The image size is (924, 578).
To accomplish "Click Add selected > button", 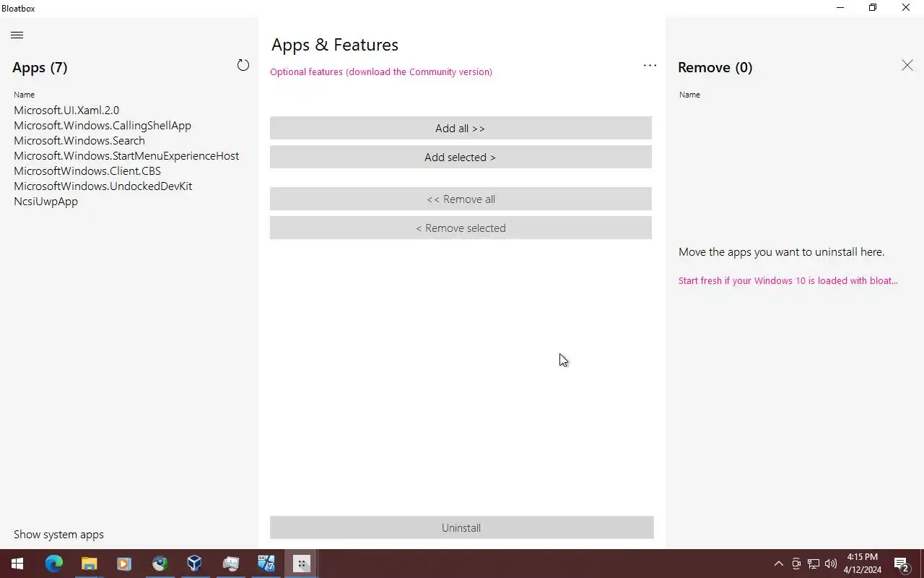I will [461, 157].
